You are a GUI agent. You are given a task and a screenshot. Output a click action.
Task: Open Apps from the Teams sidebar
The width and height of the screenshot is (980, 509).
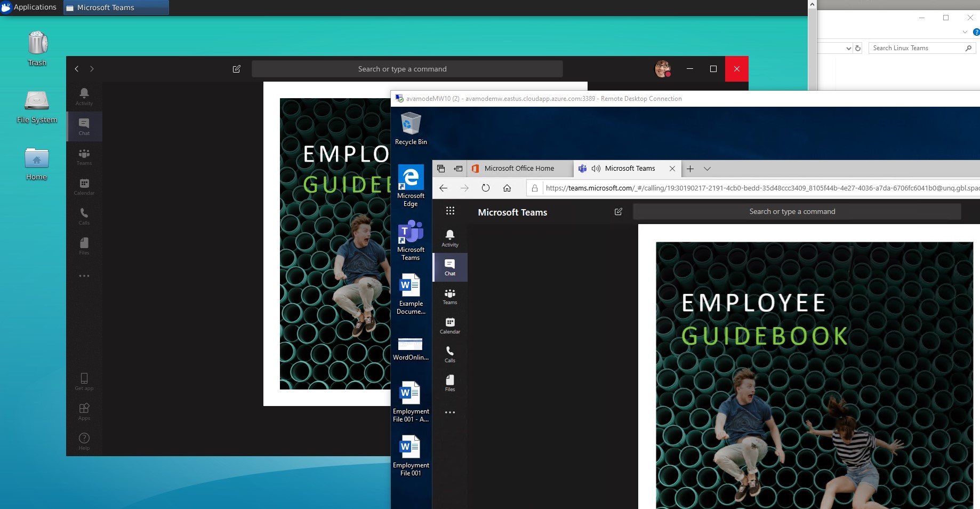pos(84,411)
